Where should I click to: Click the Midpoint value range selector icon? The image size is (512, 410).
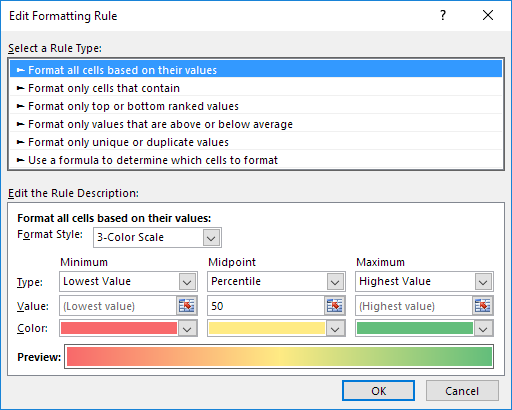[335, 305]
